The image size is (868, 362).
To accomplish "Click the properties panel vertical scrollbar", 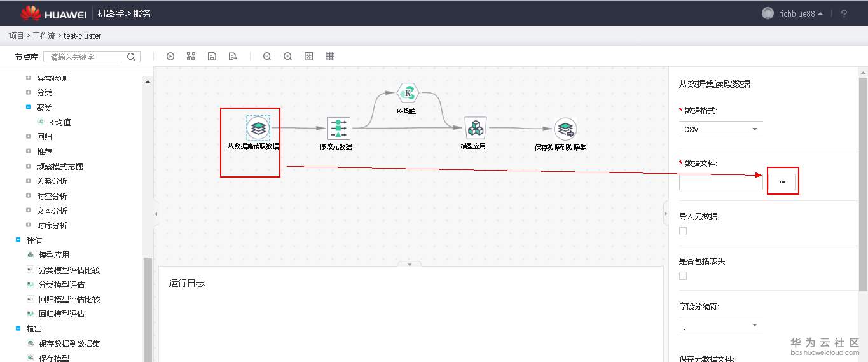I will pos(863,184).
